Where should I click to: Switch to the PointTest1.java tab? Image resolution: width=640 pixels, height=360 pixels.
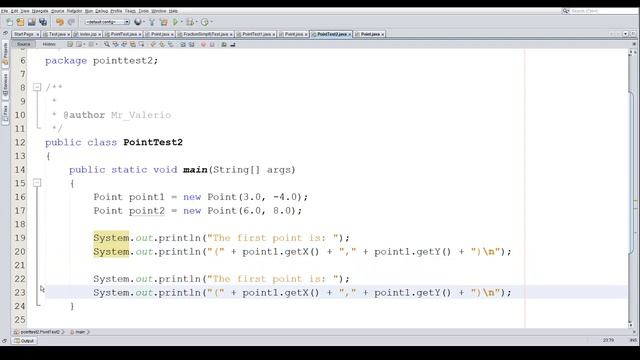(x=256, y=34)
